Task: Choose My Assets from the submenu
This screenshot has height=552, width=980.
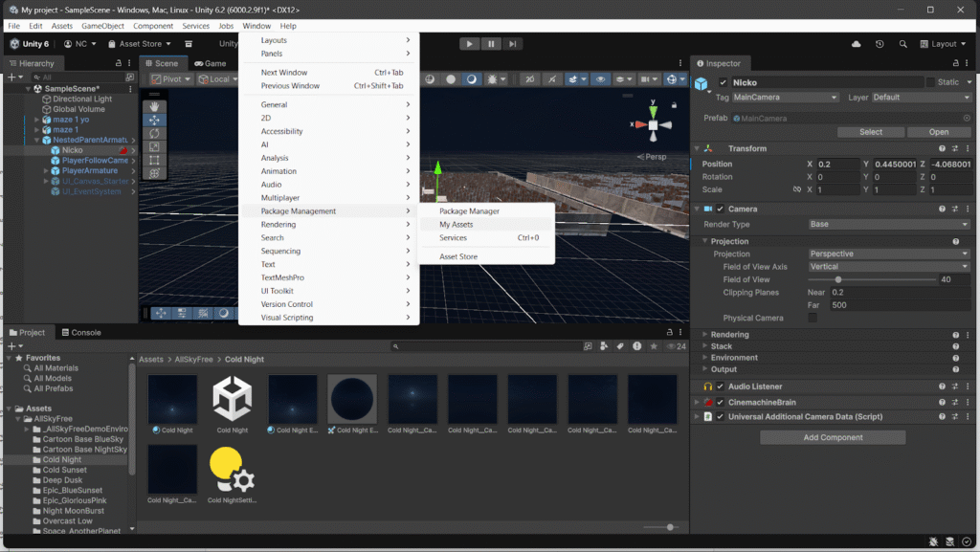Action: 457,225
